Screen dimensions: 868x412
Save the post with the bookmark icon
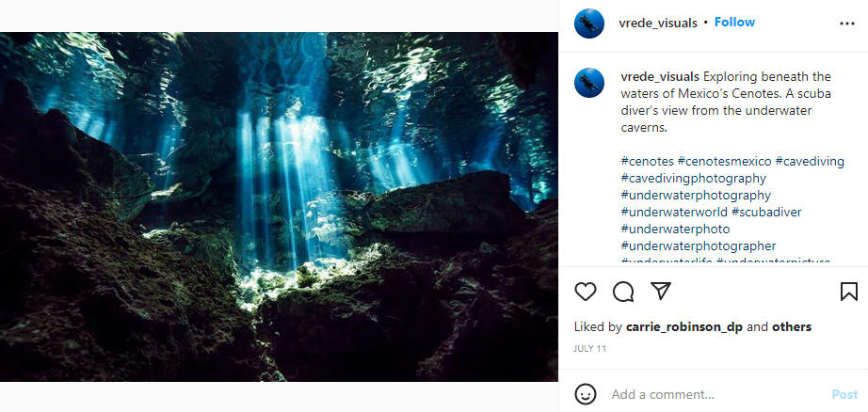click(848, 292)
